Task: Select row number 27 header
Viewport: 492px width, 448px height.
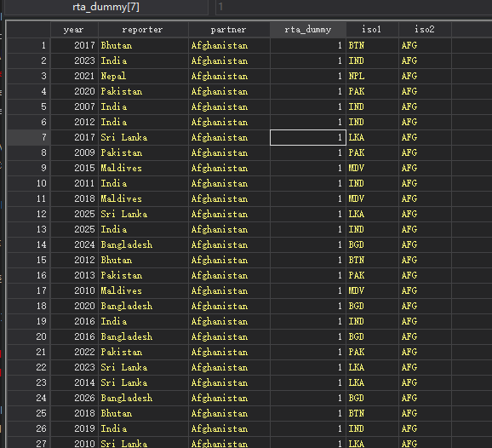Action: point(29,443)
